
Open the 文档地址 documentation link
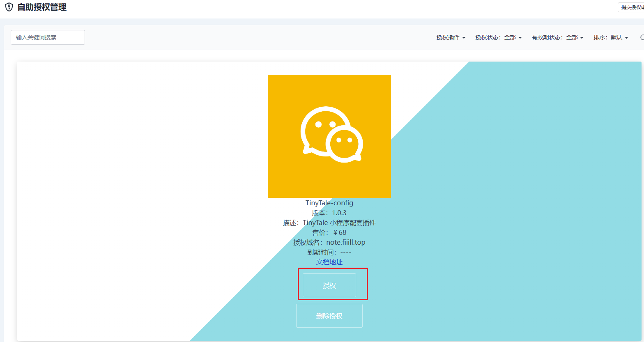329,262
